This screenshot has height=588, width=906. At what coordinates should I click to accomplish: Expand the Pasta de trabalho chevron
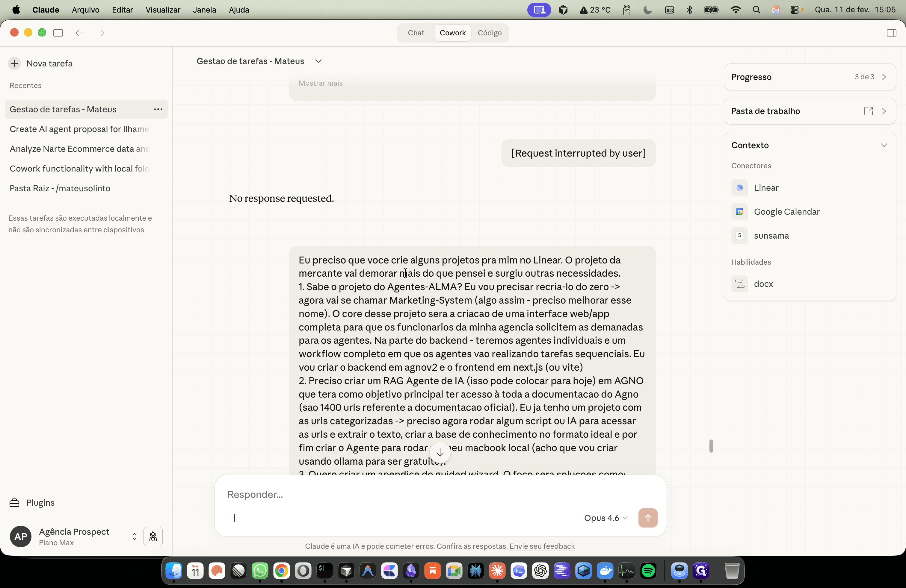click(884, 111)
